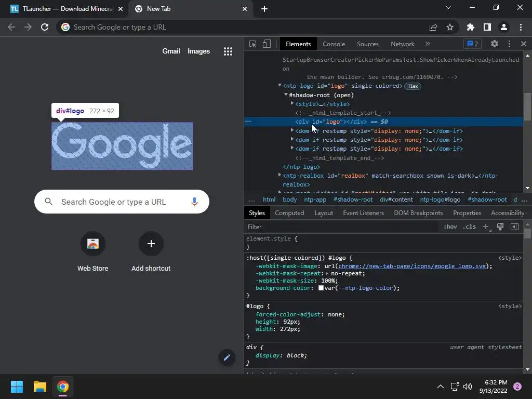This screenshot has width=532, height=399.
Task: Switch to TLauncher Download Minecraft tab
Action: pos(64,9)
